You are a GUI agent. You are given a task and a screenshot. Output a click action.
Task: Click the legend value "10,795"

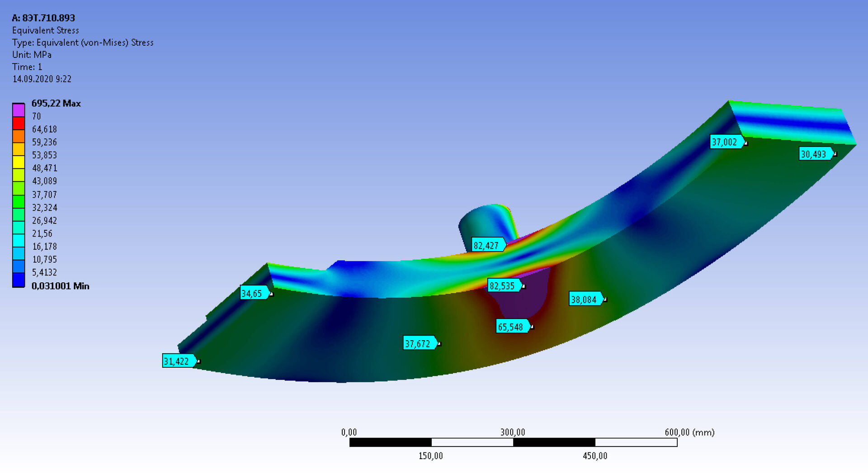click(x=44, y=259)
